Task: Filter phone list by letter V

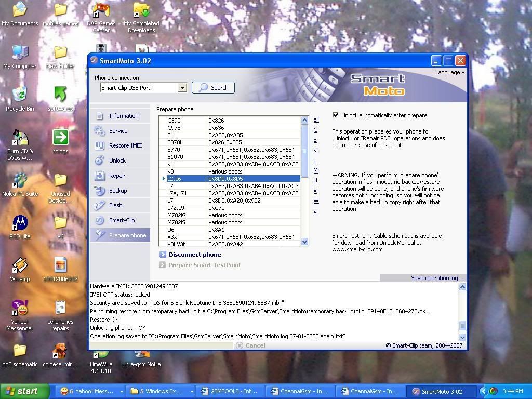Action: pos(315,191)
